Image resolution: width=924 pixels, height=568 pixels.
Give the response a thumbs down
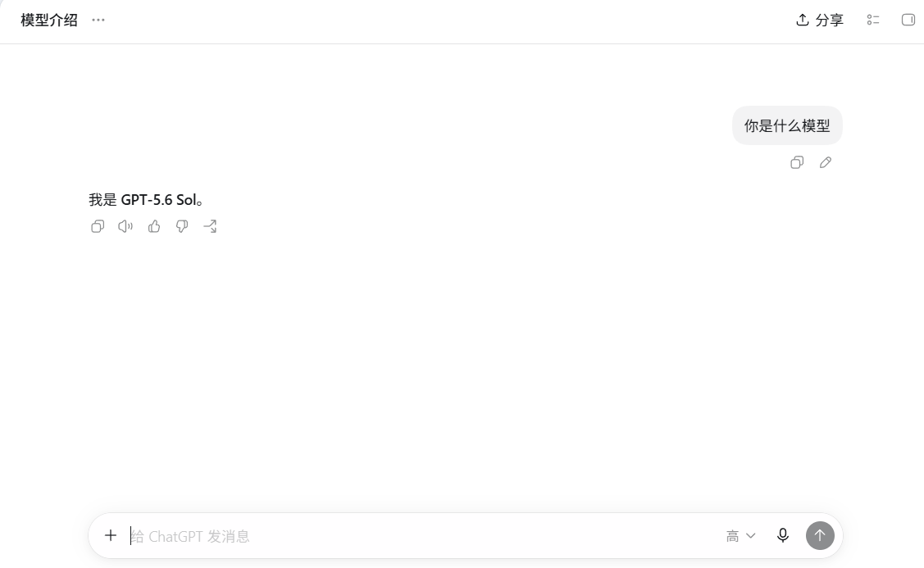(182, 226)
